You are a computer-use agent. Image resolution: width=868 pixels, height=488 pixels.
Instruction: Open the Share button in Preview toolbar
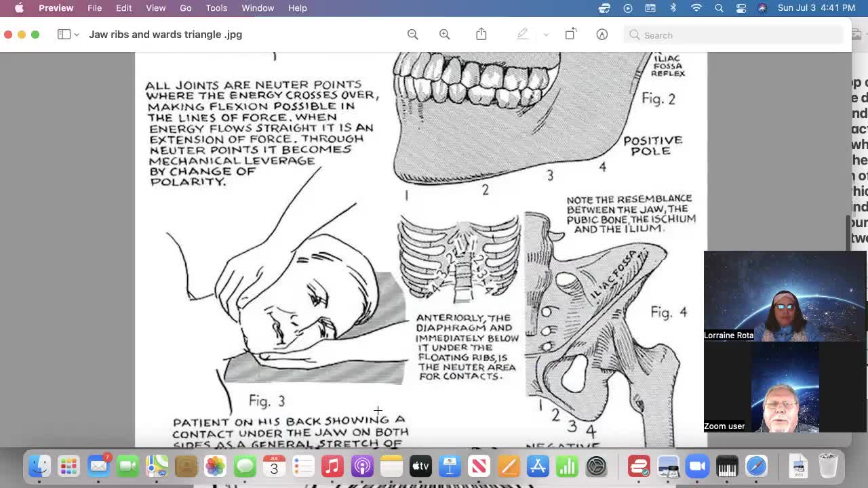click(x=481, y=35)
